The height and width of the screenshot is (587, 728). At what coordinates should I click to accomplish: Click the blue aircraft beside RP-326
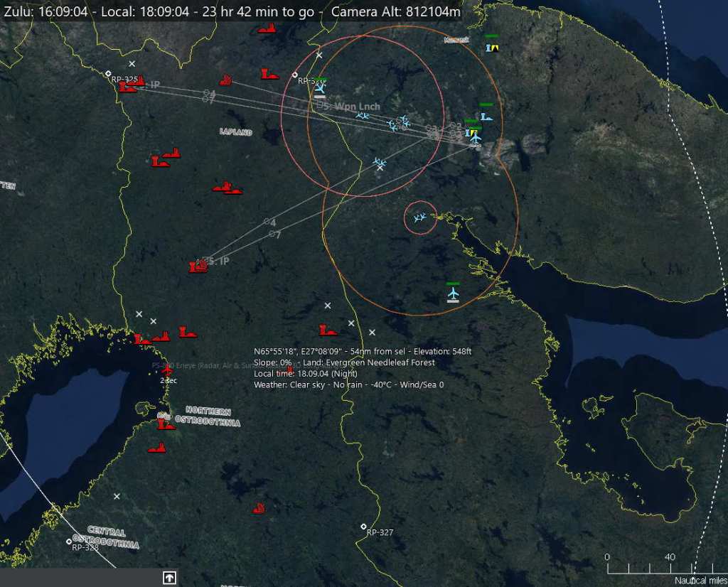pos(319,88)
